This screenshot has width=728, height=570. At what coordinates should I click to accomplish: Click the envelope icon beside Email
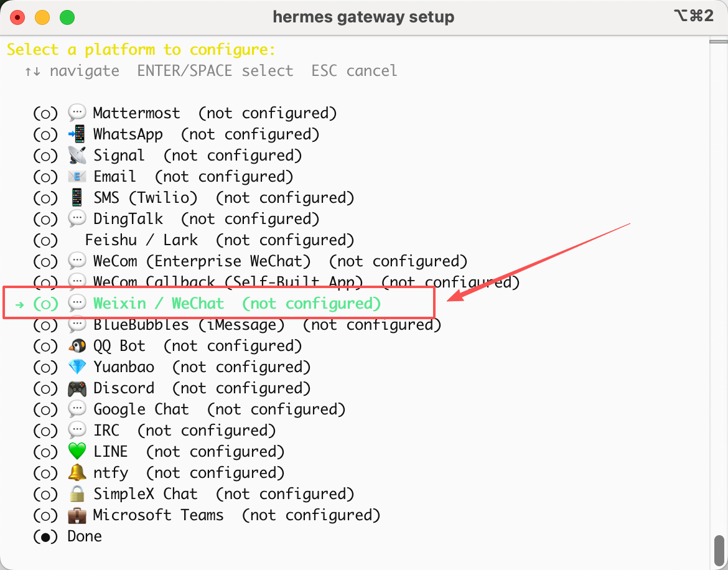[77, 176]
